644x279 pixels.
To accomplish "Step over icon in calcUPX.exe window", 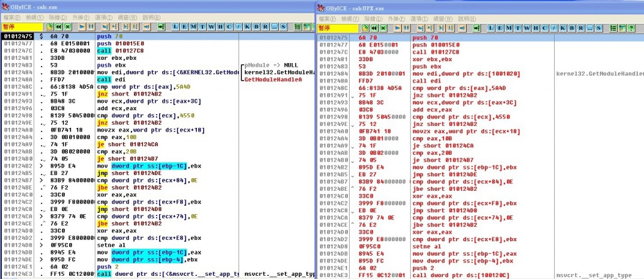I will point(430,28).
